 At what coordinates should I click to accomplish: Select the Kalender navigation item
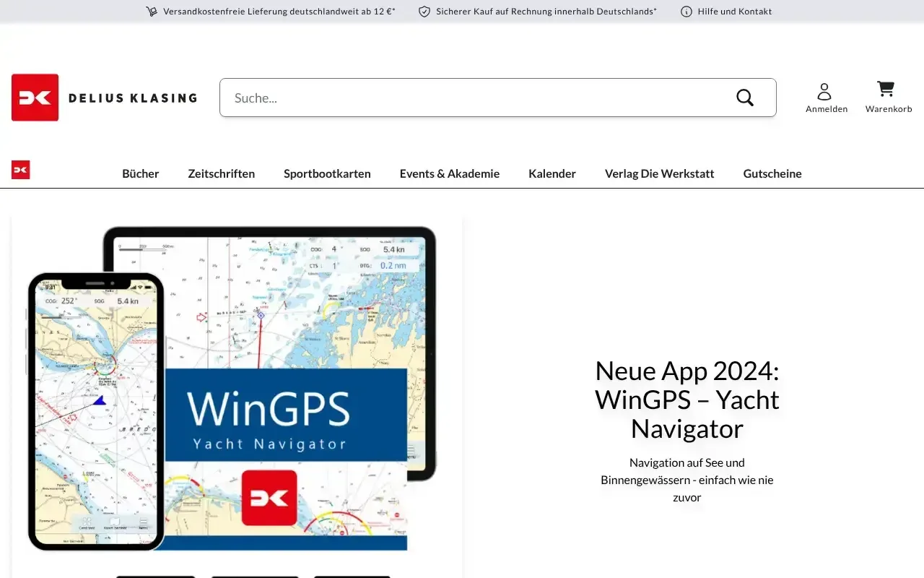(552, 173)
